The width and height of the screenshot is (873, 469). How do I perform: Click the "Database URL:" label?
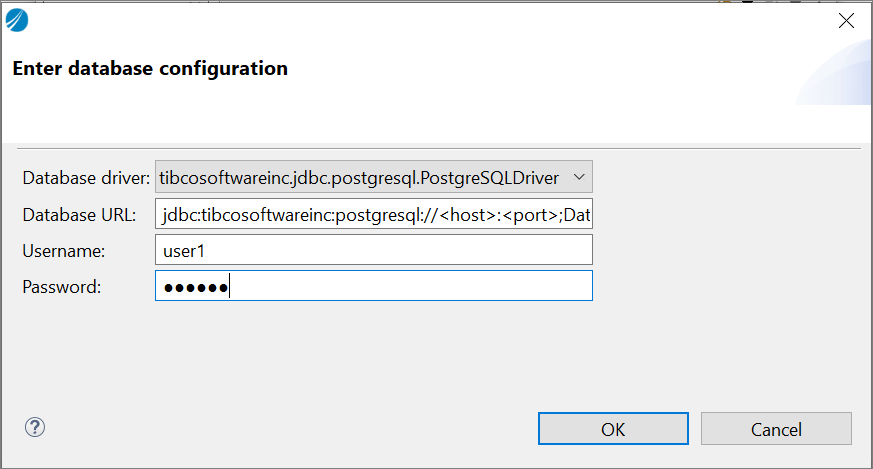pyautogui.click(x=79, y=215)
